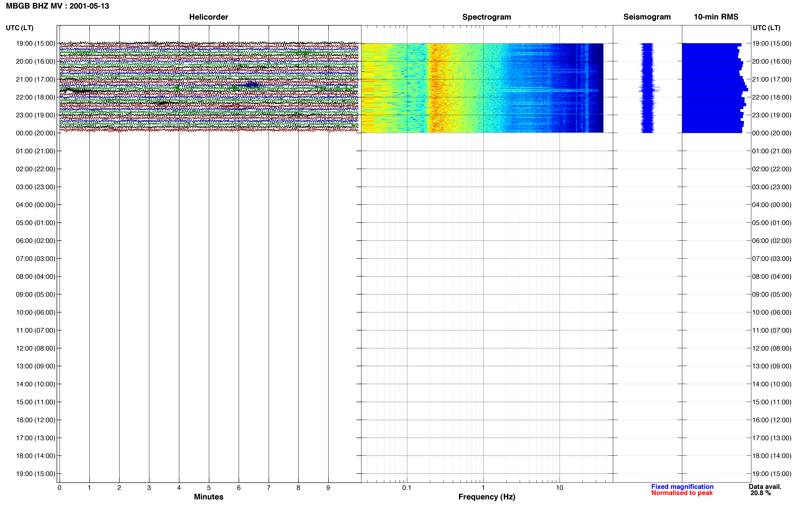The width and height of the screenshot is (812, 508).
Task: Click left axis label '02:00 (22:00)'
Action: point(36,169)
